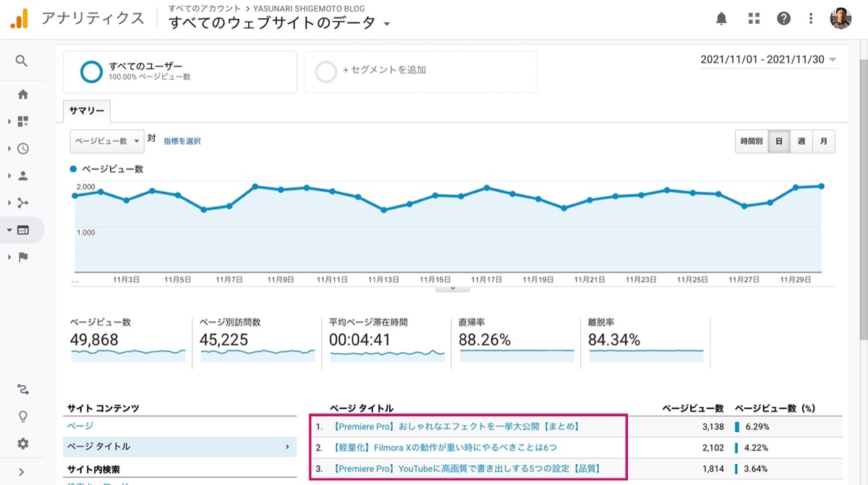Go to Home icon in sidebar
The image size is (868, 485).
coord(23,94)
